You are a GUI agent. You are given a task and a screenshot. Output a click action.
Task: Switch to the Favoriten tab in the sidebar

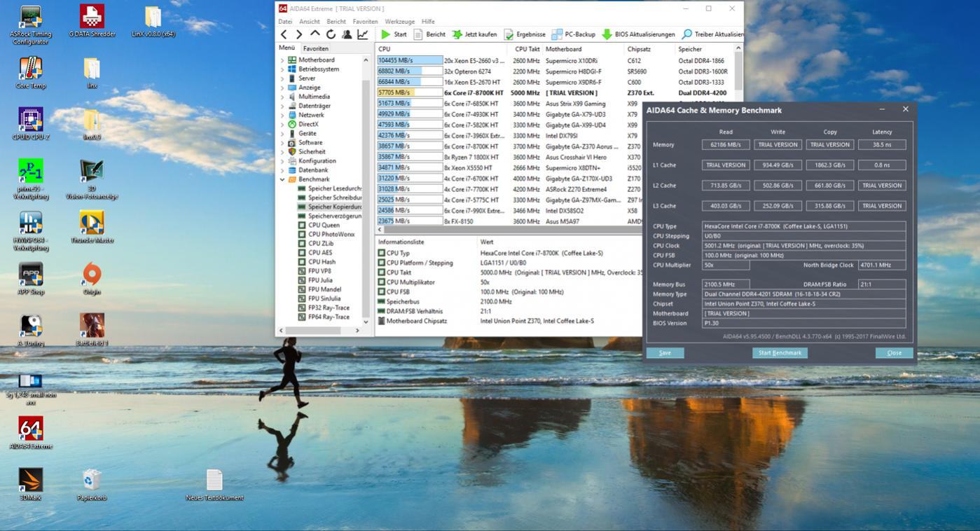pyautogui.click(x=315, y=48)
